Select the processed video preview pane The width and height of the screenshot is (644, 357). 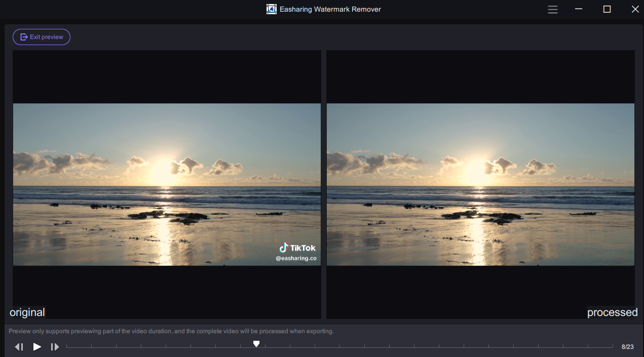[480, 184]
